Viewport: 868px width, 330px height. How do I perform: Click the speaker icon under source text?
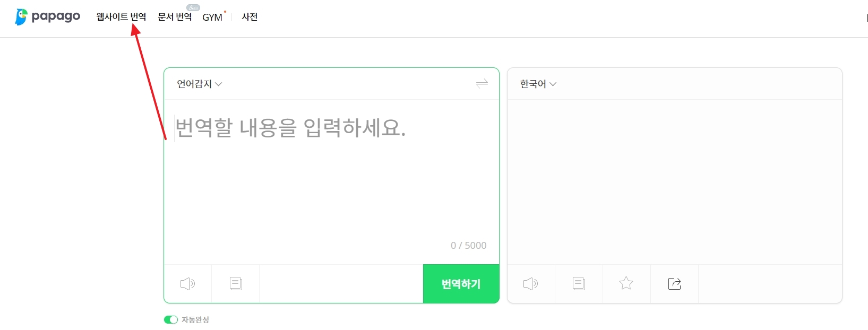pos(187,283)
